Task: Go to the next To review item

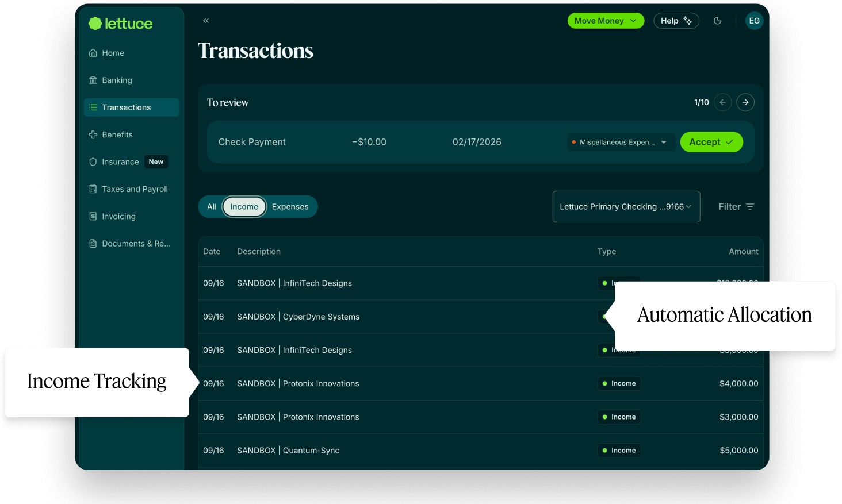Action: (745, 102)
